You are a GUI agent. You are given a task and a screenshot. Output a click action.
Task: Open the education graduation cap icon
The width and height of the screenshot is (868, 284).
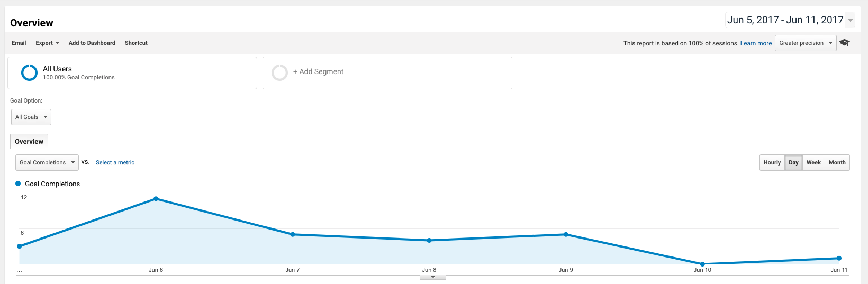(844, 43)
